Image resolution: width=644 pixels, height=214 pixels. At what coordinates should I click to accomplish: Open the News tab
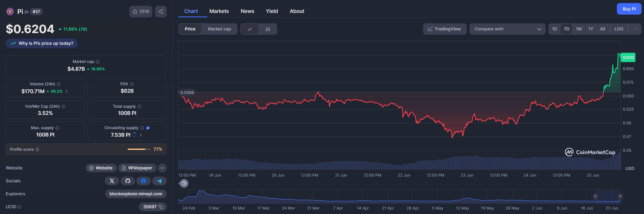[247, 11]
